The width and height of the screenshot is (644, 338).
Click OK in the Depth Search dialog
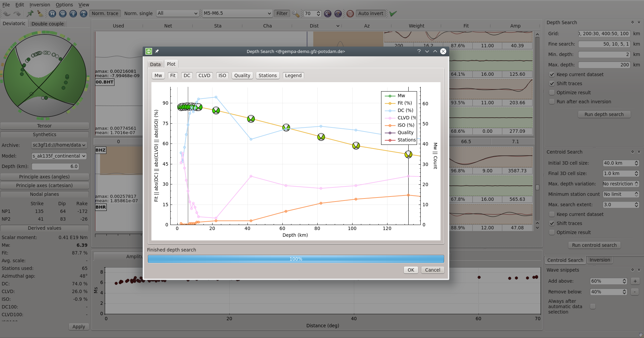pos(411,270)
